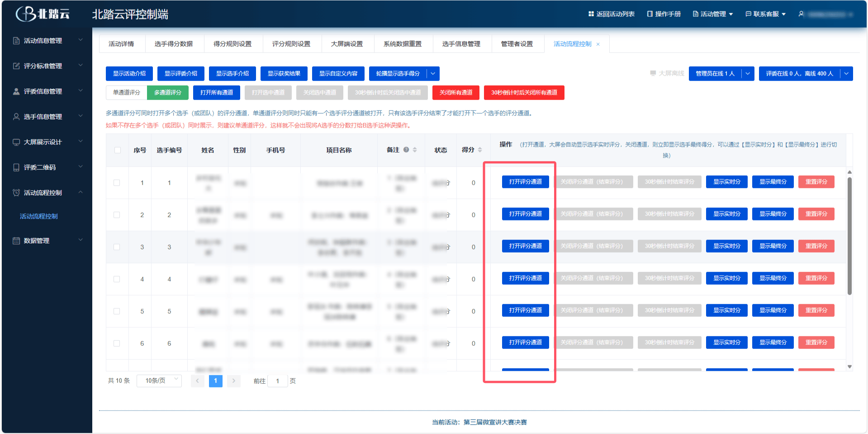
Task: Switch to the 大屏端设置 tab
Action: pos(346,44)
